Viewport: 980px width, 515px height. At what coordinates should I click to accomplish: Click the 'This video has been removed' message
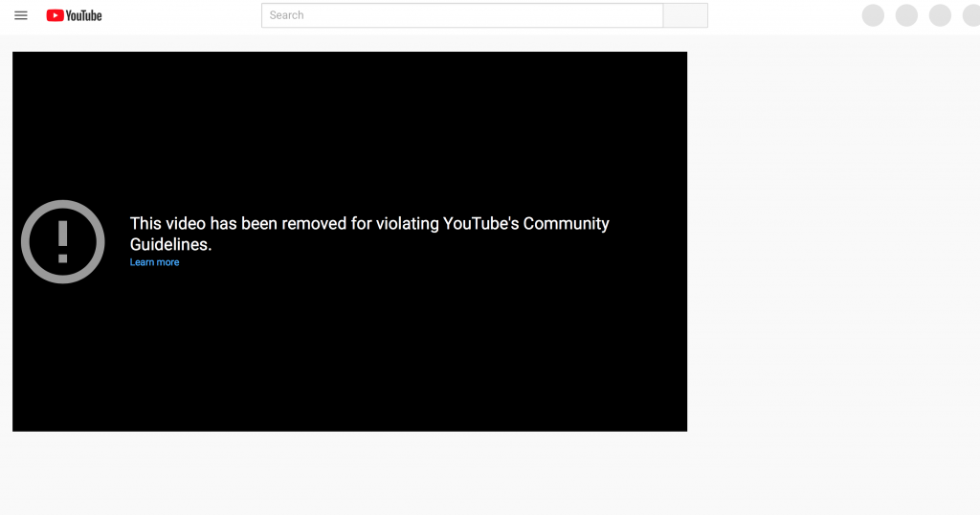[369, 234]
